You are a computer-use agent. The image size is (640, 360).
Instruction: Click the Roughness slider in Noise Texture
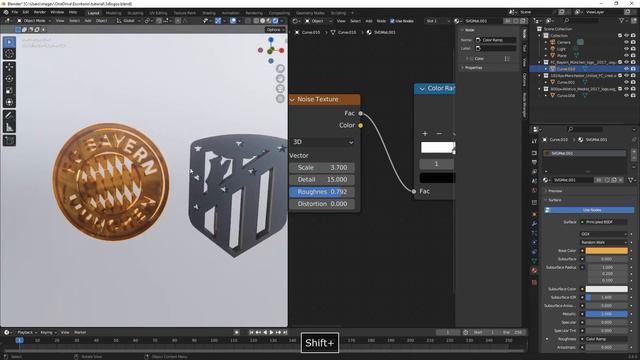pos(322,192)
